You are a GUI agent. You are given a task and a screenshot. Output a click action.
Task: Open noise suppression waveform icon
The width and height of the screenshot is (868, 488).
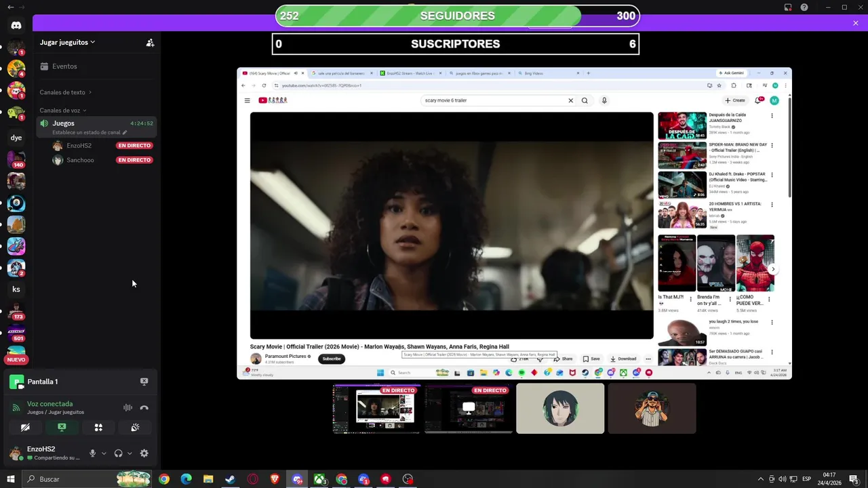coord(127,407)
